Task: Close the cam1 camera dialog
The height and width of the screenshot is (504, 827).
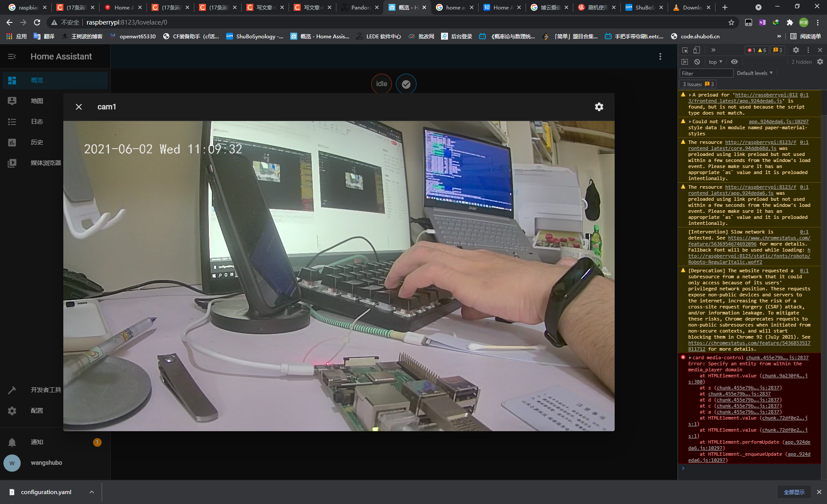Action: tap(79, 107)
